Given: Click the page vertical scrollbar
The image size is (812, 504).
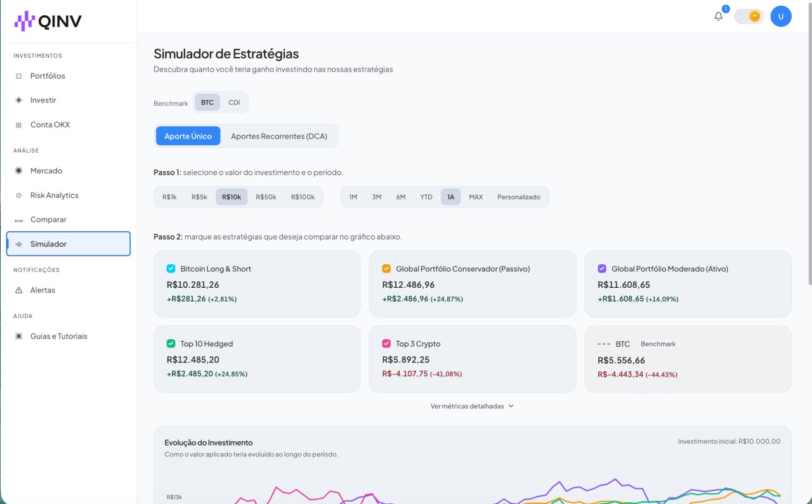Looking at the screenshot, I should pos(809,143).
